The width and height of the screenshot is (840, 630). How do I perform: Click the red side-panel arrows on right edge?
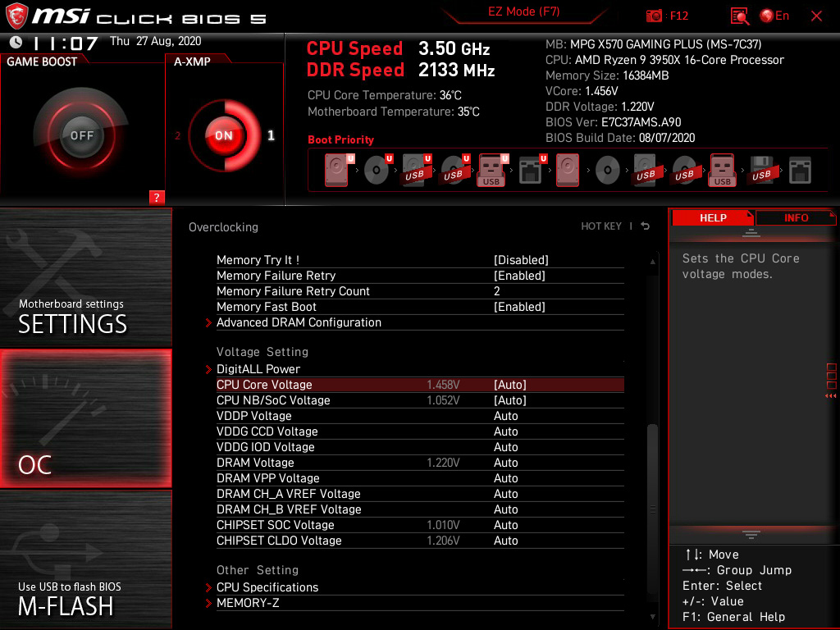[x=830, y=395]
